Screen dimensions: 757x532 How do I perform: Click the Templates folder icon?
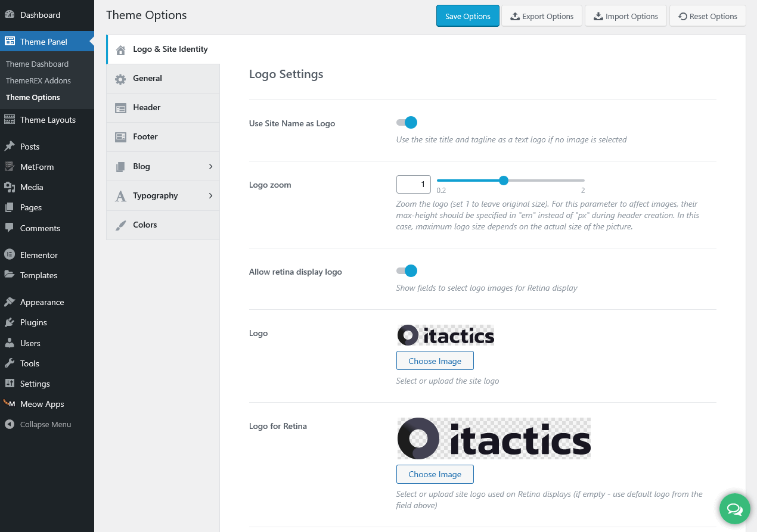(x=10, y=275)
